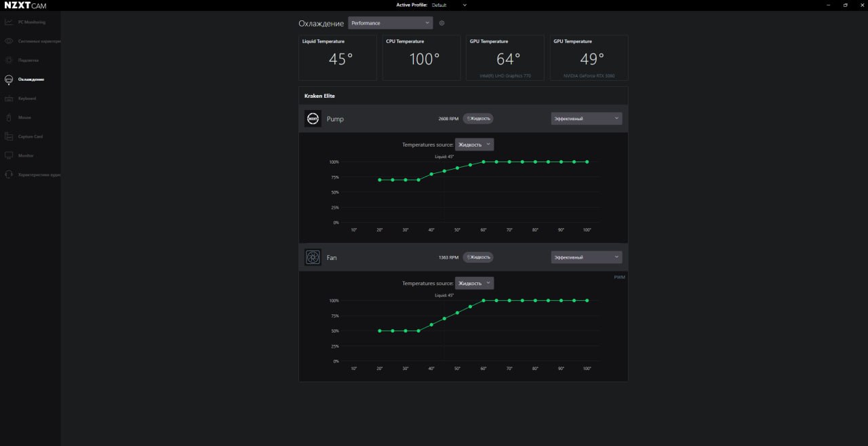Screen dimensions: 868x446
Task: Open the Monitor icon in sidebar
Action: [x=9, y=155]
